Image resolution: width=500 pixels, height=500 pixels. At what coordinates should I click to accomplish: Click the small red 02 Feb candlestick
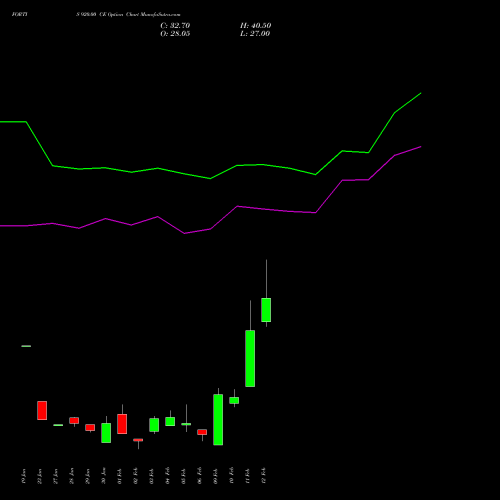coord(138,440)
